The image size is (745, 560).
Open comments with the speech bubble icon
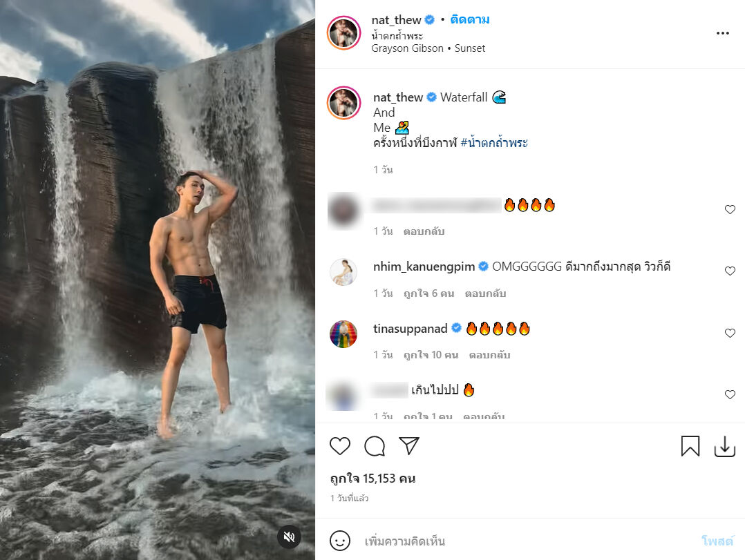coord(375,447)
